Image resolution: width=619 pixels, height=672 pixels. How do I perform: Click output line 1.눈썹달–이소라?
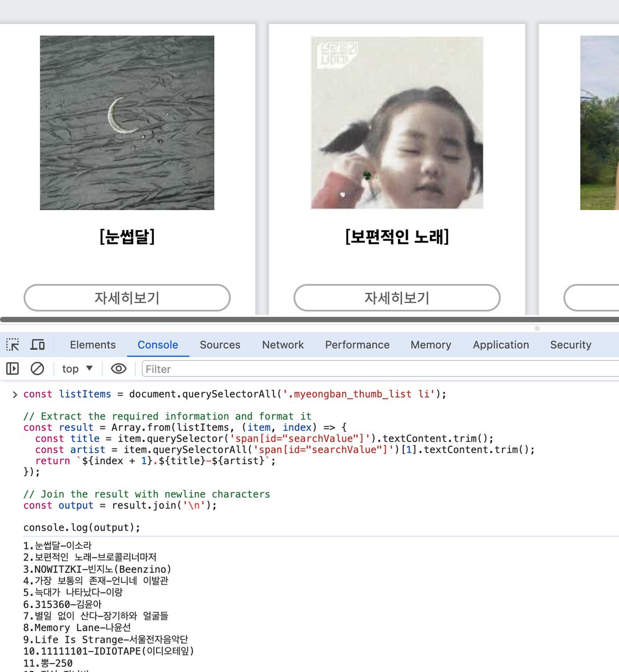57,545
